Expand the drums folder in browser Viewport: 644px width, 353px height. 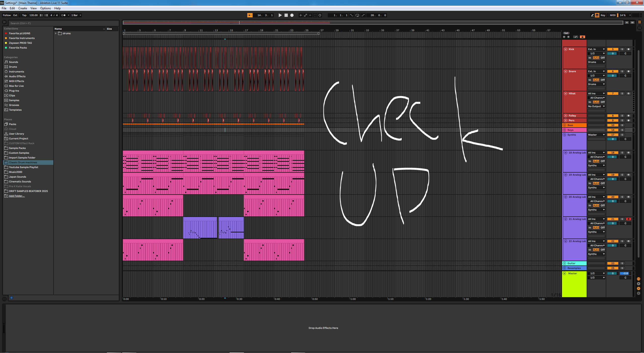pos(56,33)
